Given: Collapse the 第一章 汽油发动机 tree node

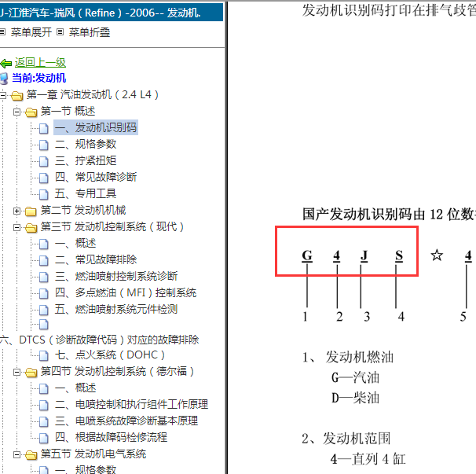Looking at the screenshot, I should (2, 95).
